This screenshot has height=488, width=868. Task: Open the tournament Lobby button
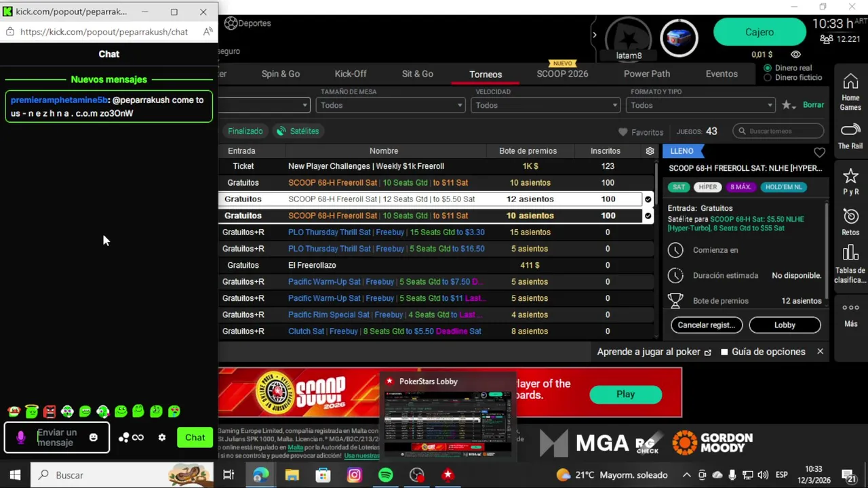tap(785, 325)
